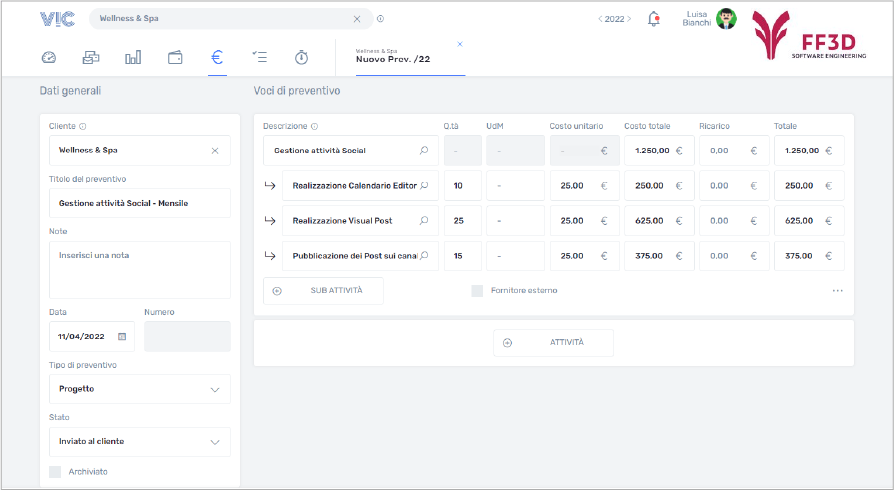Click the Numero field
The width and height of the screenshot is (894, 491).
(x=188, y=336)
